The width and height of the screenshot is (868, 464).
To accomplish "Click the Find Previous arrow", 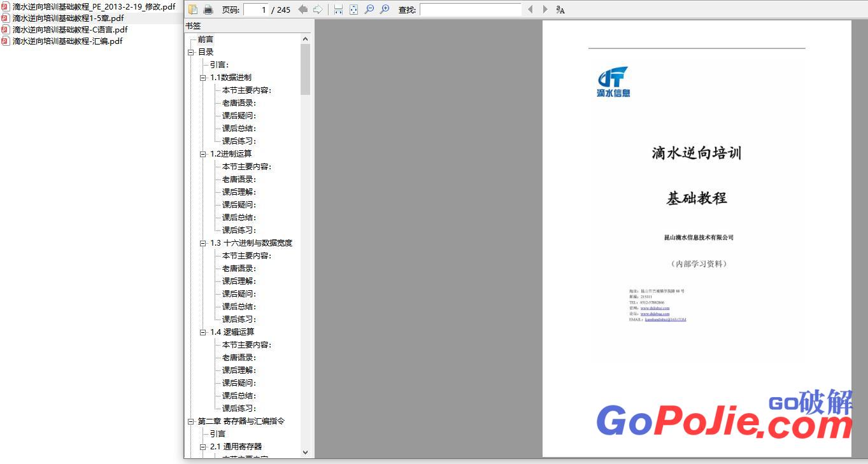I will pos(530,10).
